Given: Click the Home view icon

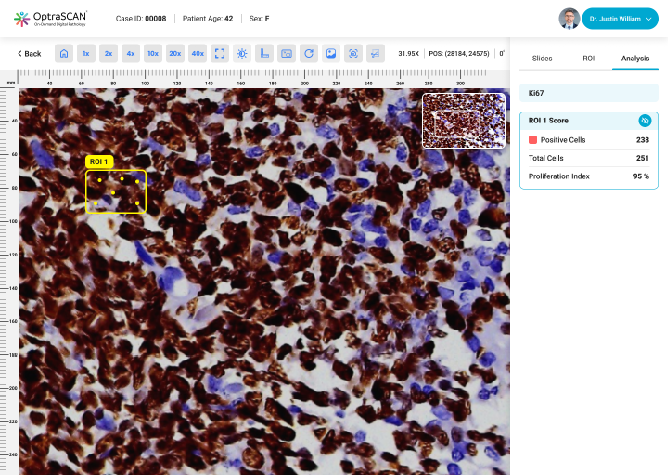Looking at the screenshot, I should (64, 53).
